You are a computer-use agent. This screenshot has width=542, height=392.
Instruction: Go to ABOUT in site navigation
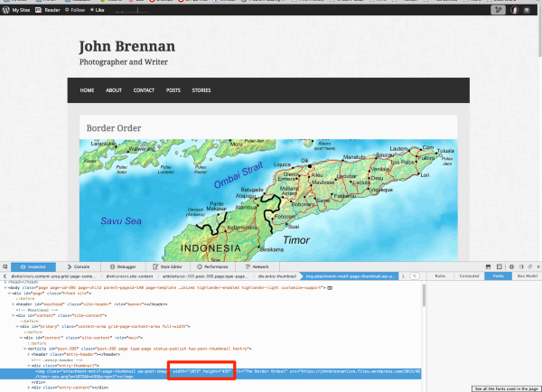click(114, 90)
